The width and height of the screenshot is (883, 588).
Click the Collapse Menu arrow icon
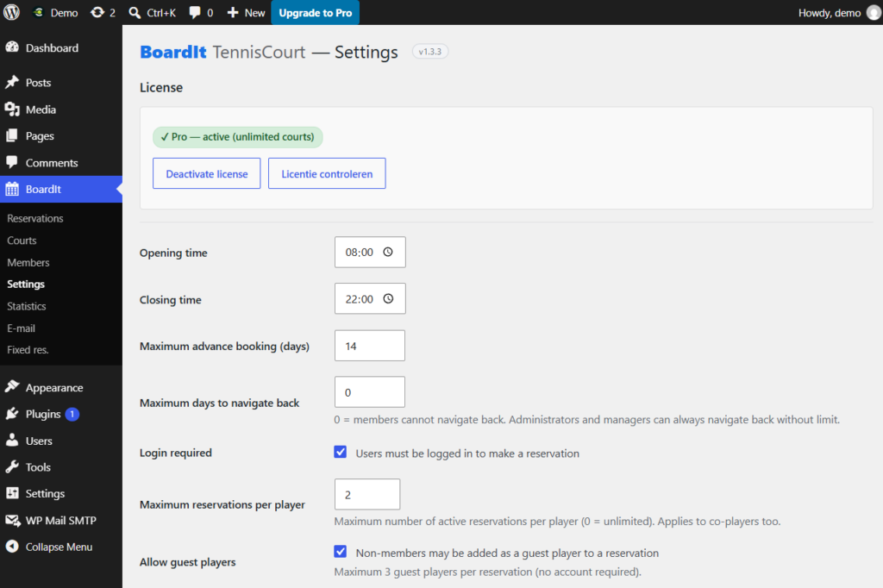(12, 547)
